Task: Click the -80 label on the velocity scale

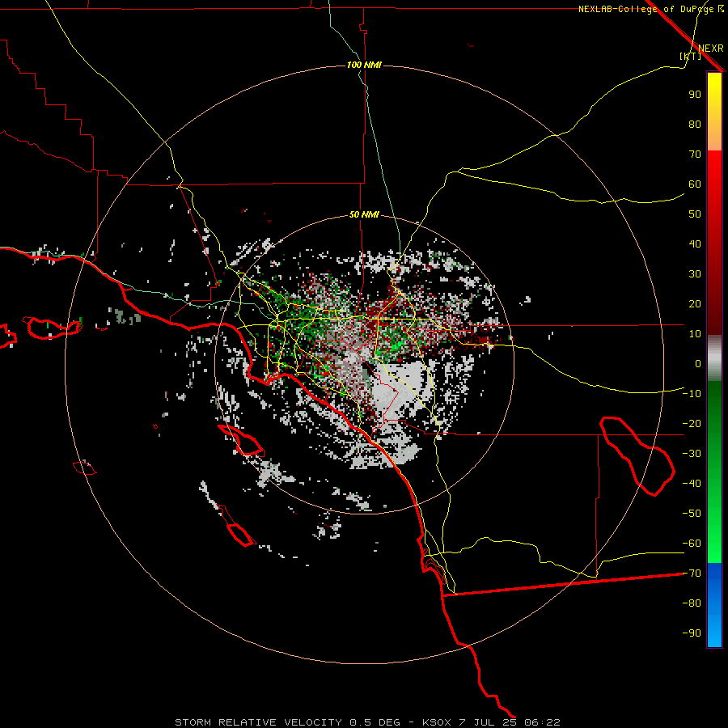Action: [x=692, y=603]
